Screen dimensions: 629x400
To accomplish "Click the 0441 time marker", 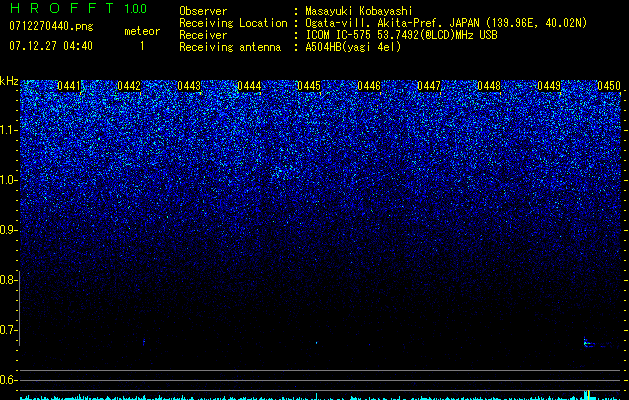I will tap(69, 86).
